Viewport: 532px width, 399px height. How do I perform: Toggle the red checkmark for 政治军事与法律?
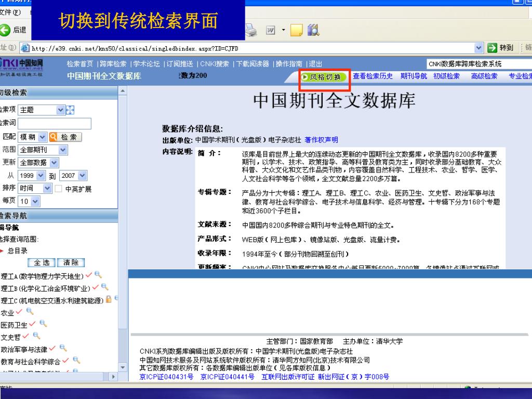52,348
